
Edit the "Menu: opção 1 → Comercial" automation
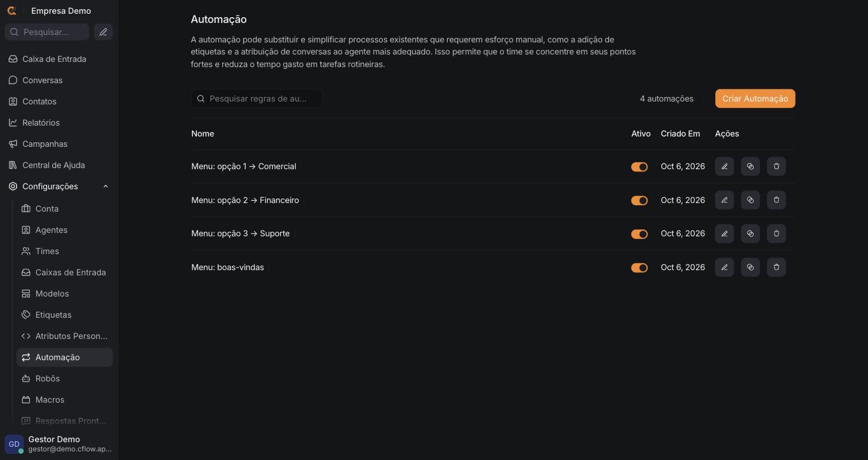[724, 166]
